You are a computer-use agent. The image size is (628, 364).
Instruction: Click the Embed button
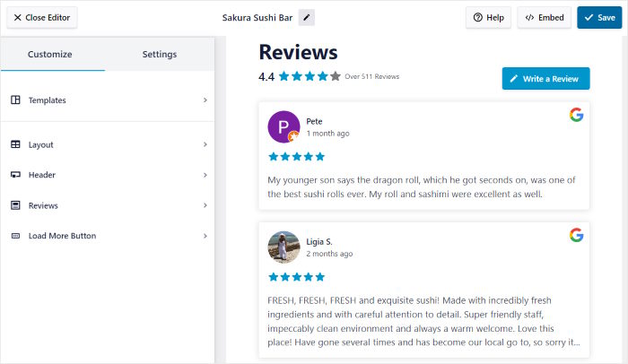[x=545, y=18]
